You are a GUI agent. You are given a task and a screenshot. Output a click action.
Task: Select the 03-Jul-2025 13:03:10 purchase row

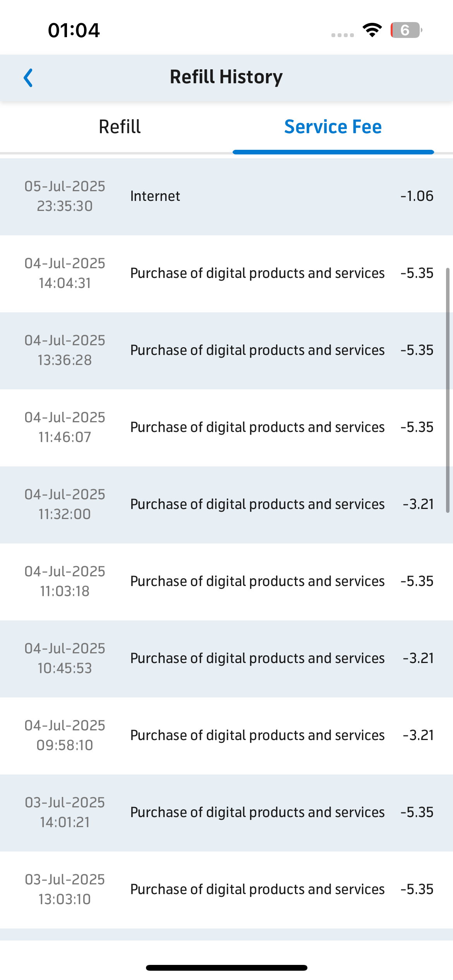226,890
